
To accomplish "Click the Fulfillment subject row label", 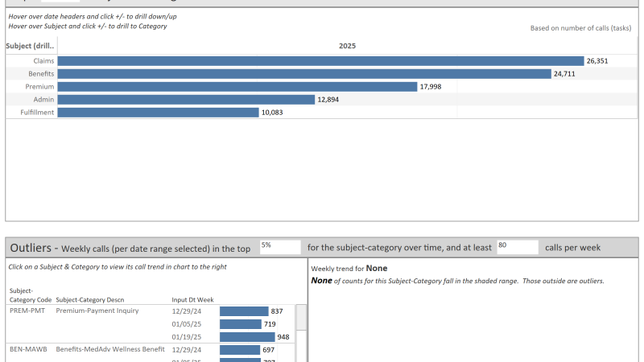I will (37, 113).
